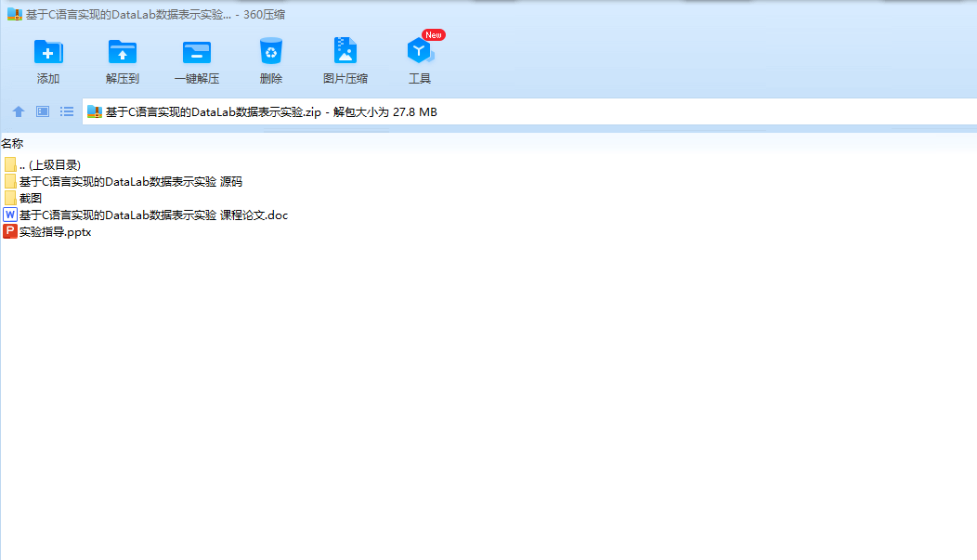Select the 源码 source code folder
Image resolution: width=977 pixels, height=560 pixels.
click(123, 182)
